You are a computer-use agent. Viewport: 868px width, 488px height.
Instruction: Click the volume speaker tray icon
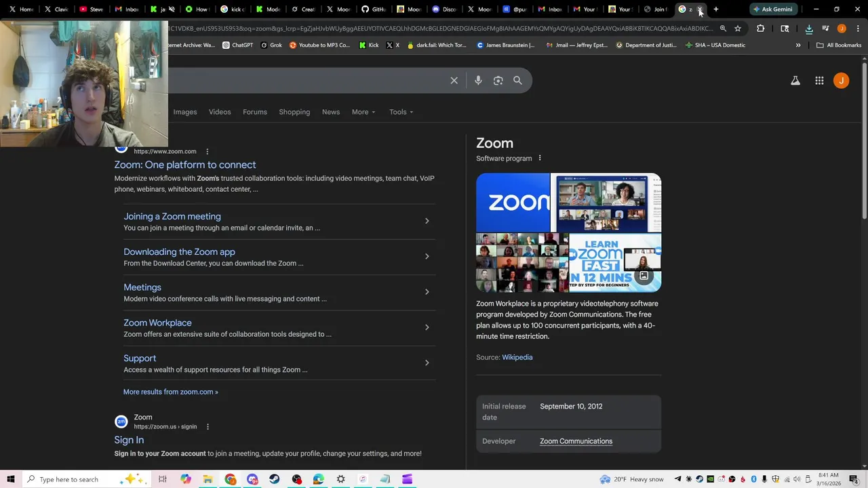797,479
